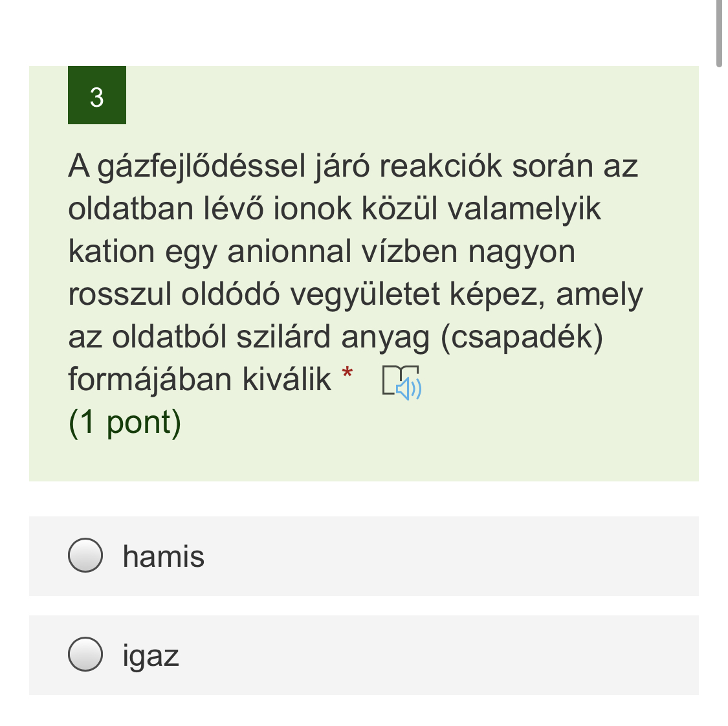
Task: Click the word "gázfejlődéssel" in the question
Action: (201, 166)
